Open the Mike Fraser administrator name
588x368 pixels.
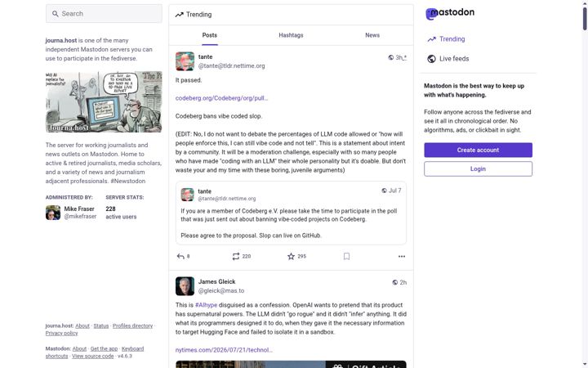coord(79,209)
